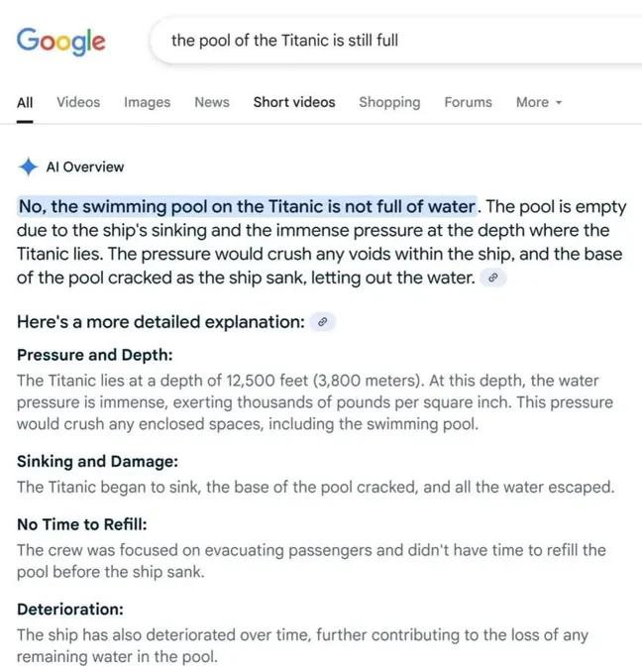The height and width of the screenshot is (672, 642).
Task: Select the Short videos tab
Action: coord(294,102)
